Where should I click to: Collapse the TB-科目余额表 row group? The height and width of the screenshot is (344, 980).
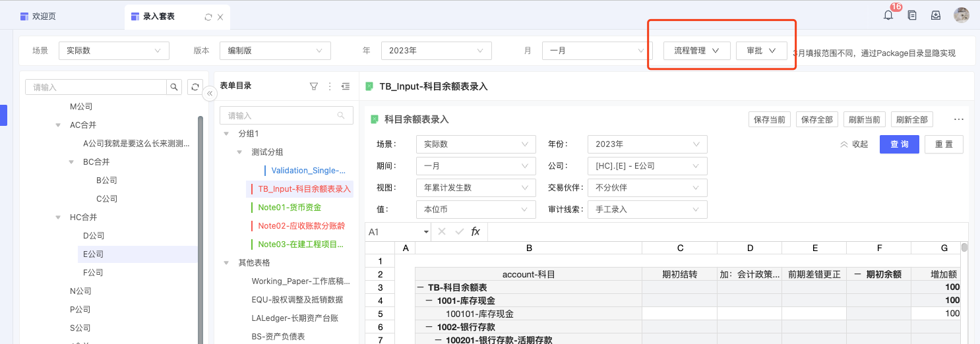[x=420, y=287]
